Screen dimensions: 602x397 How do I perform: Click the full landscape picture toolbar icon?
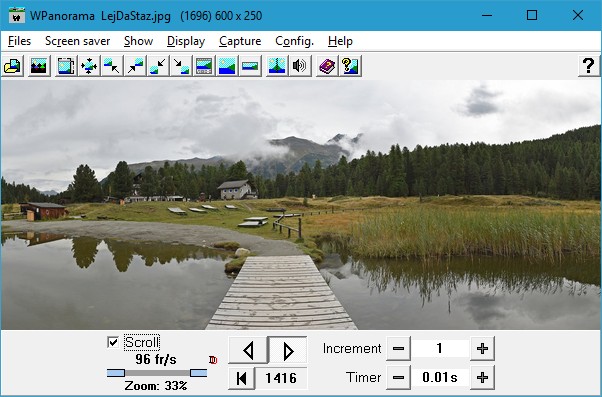click(227, 66)
